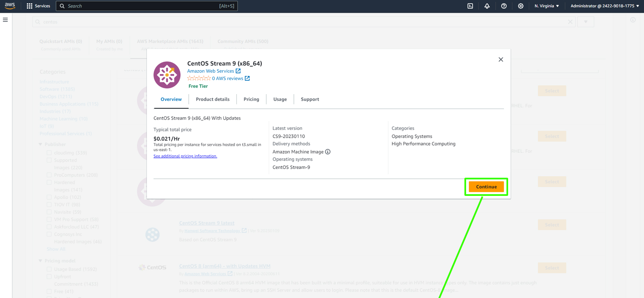
Task: Open the Usage tab
Action: click(x=280, y=99)
